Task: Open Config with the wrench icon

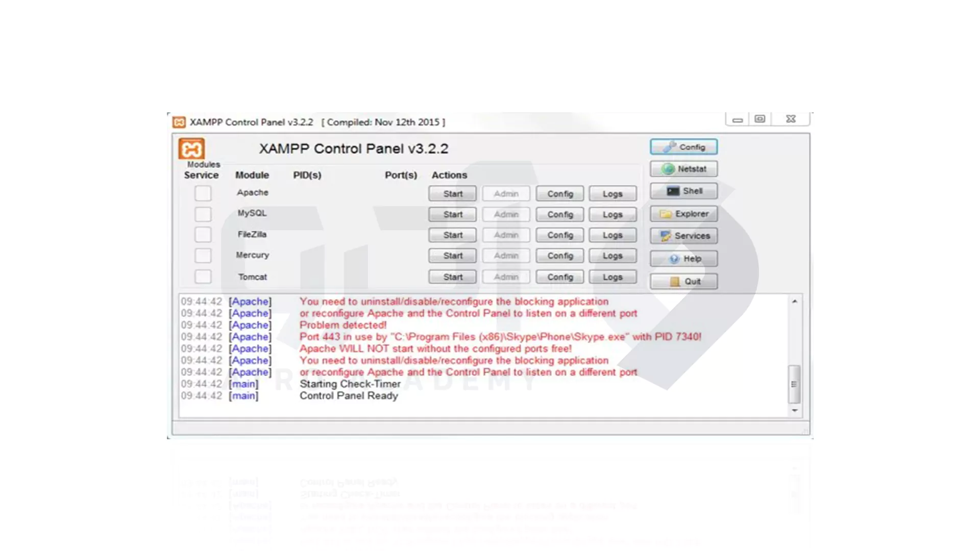Action: [x=683, y=147]
